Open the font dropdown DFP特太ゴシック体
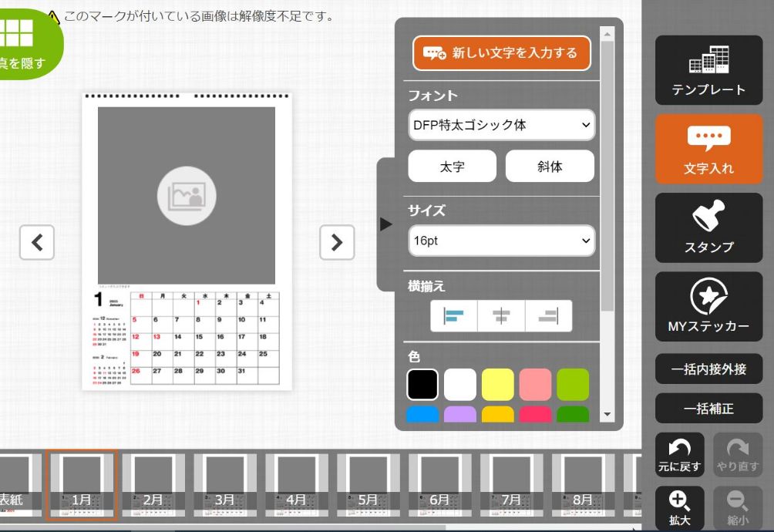The height and width of the screenshot is (532, 774). [x=502, y=125]
